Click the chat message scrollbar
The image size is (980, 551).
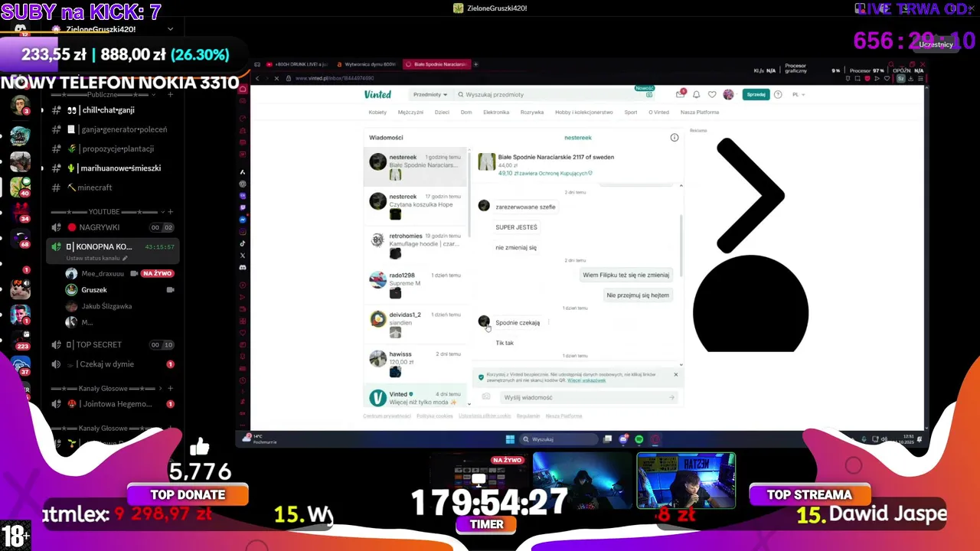coord(681,245)
